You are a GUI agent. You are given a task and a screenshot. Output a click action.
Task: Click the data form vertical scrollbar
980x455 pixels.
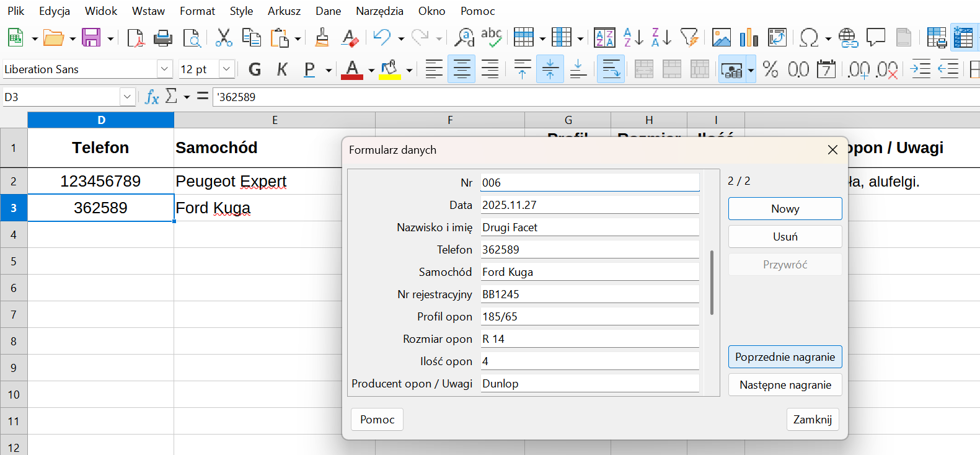pos(712,283)
